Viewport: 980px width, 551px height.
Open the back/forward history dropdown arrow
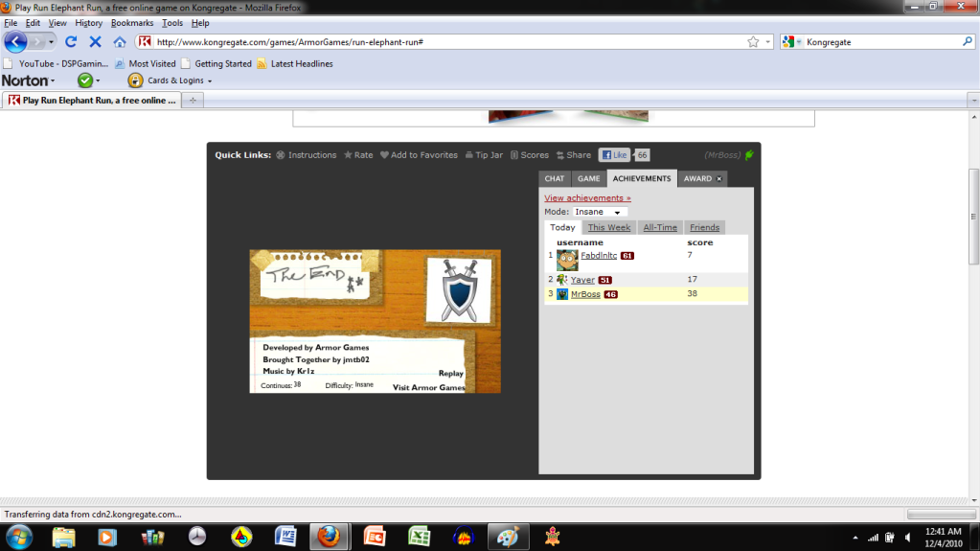(x=51, y=42)
